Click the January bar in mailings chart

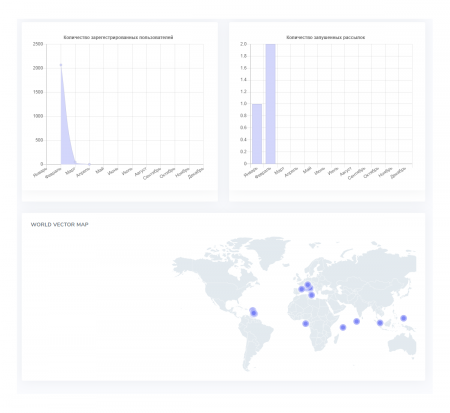coord(257,134)
